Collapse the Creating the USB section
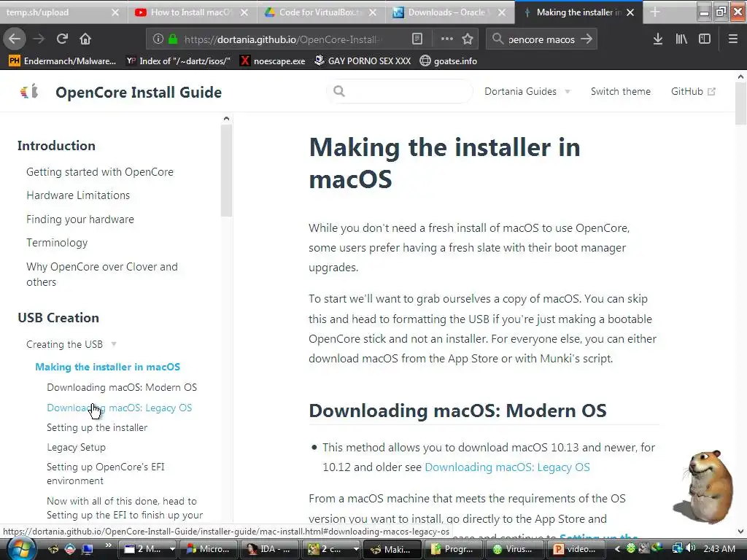This screenshot has height=560, width=747. (x=71, y=344)
